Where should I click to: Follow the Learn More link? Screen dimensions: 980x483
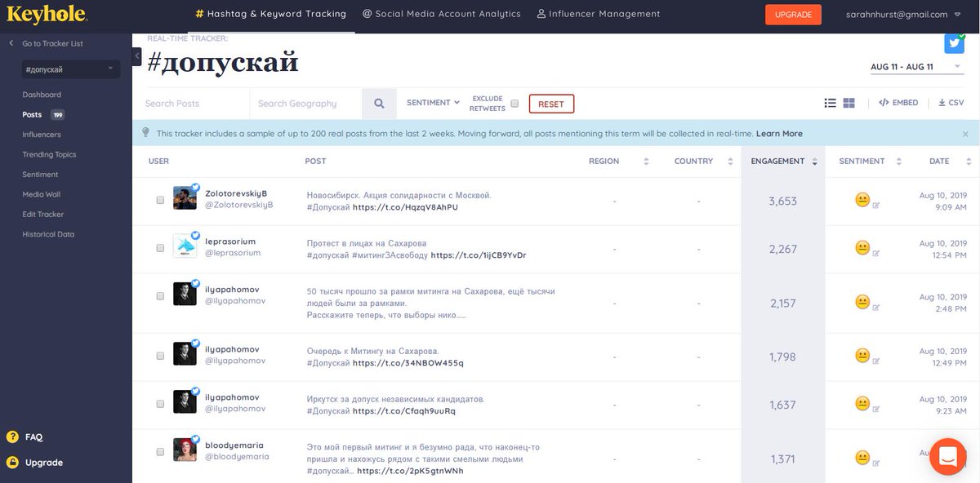[779, 134]
